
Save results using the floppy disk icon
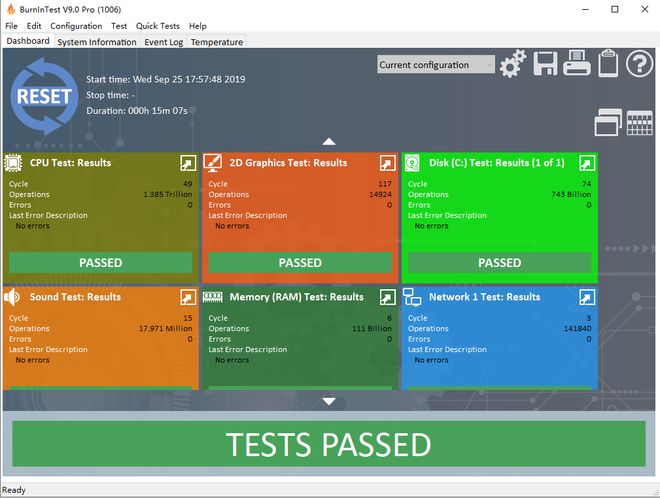pos(545,64)
